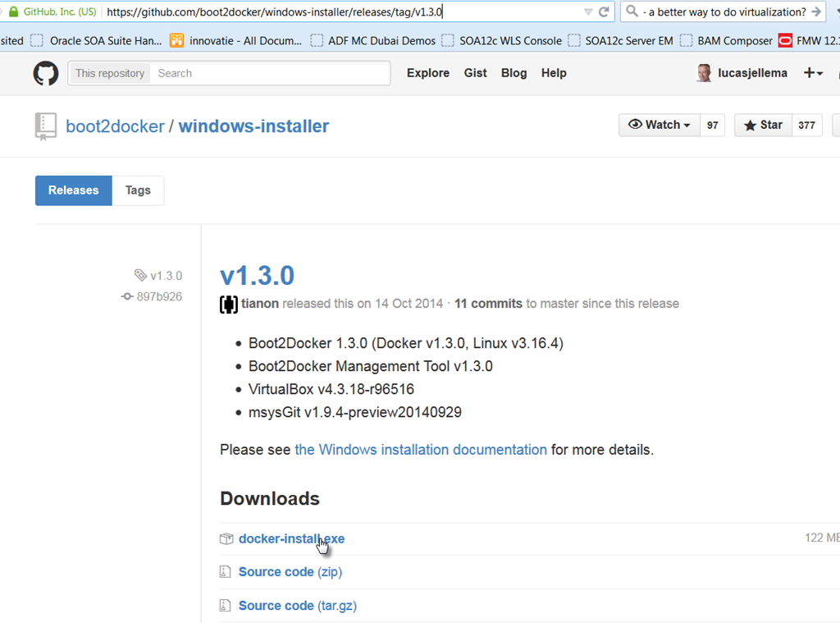Click the search magnifier icon in browser search box

[632, 11]
